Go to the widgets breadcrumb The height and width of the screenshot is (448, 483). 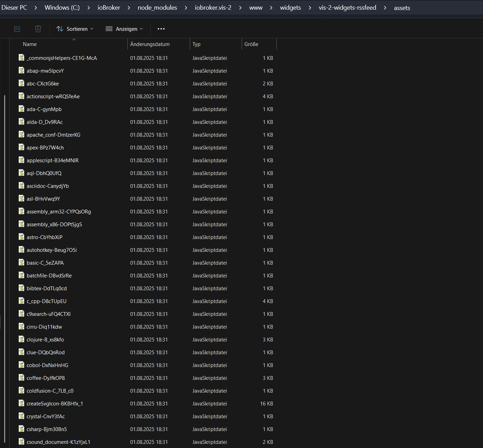tap(290, 8)
